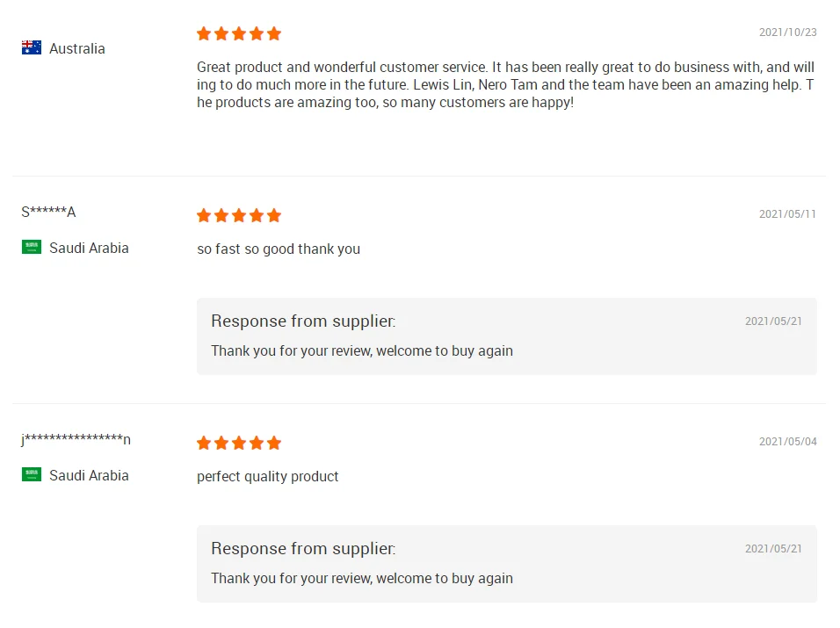Click supplier response under 'perfect quality product' review

[x=362, y=578]
